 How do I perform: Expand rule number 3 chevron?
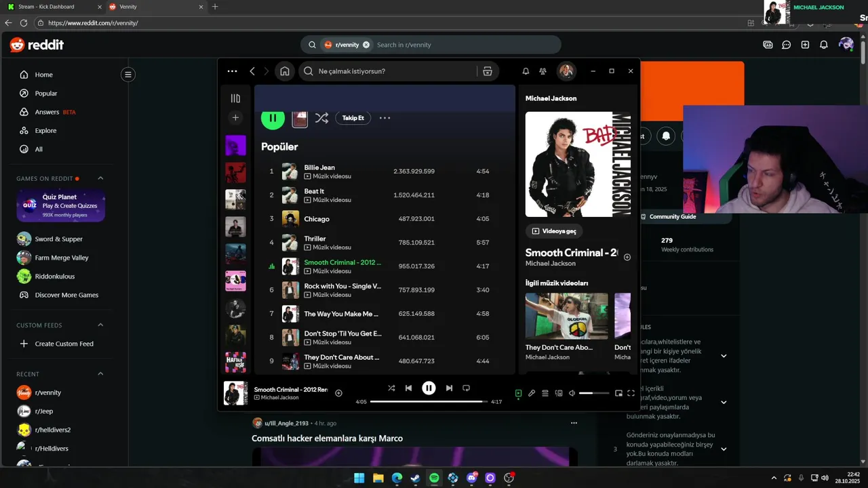724,449
